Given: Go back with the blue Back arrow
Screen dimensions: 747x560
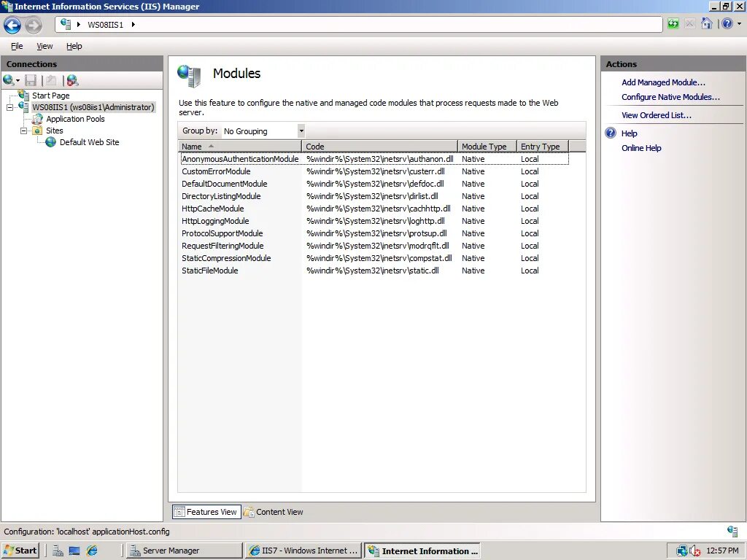Looking at the screenshot, I should pos(12,25).
